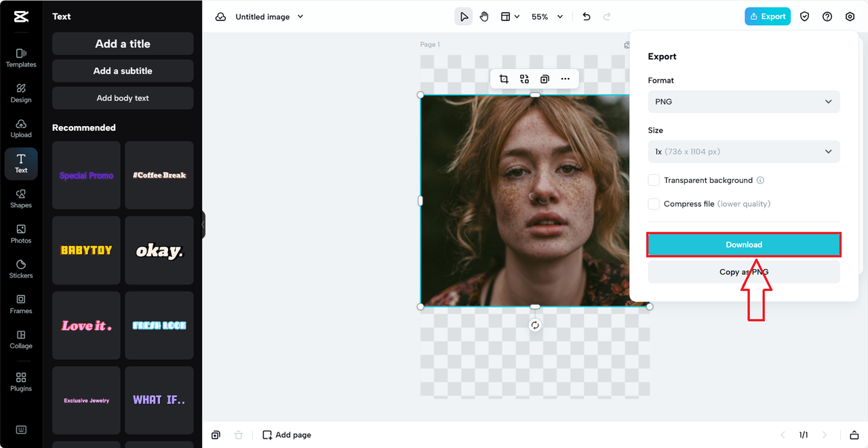The image size is (868, 448).
Task: Go to the previous page arrow
Action: pos(783,435)
